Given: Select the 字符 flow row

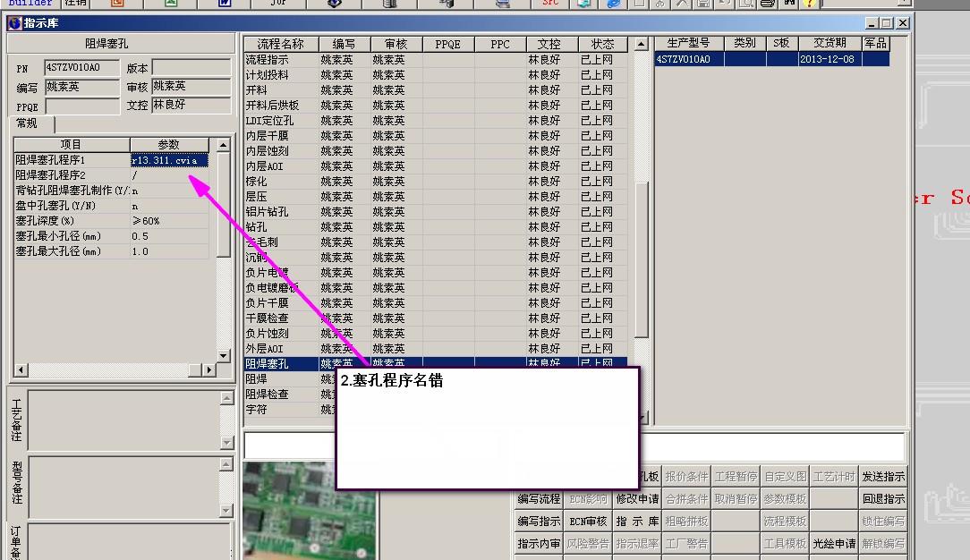Looking at the screenshot, I should [x=290, y=409].
